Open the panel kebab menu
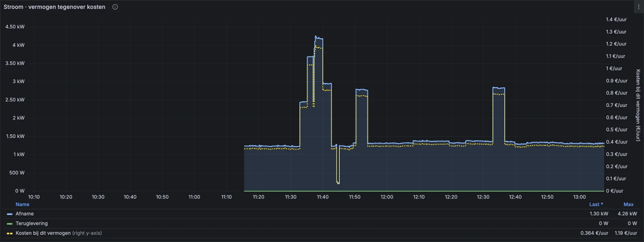 point(639,7)
